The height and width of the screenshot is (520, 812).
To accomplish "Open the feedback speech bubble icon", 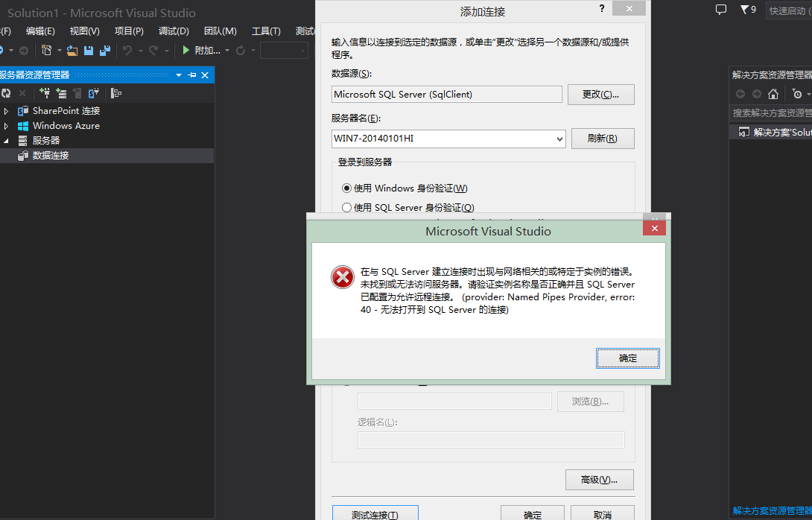I will click(721, 10).
